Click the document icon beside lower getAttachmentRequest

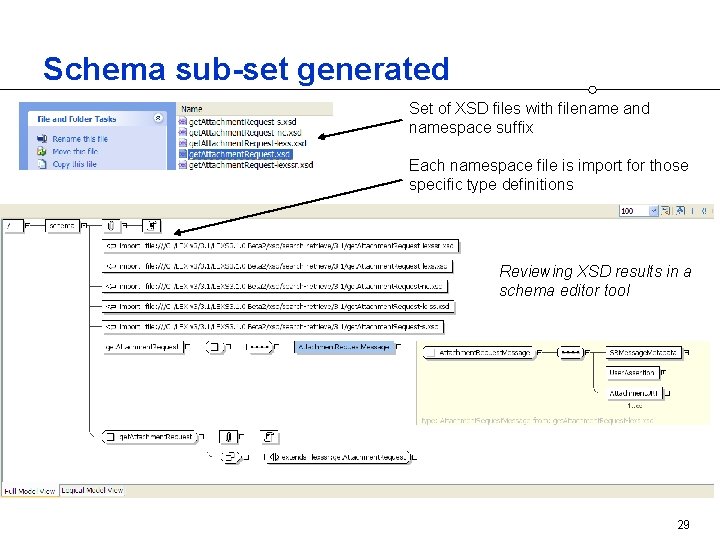click(270, 437)
